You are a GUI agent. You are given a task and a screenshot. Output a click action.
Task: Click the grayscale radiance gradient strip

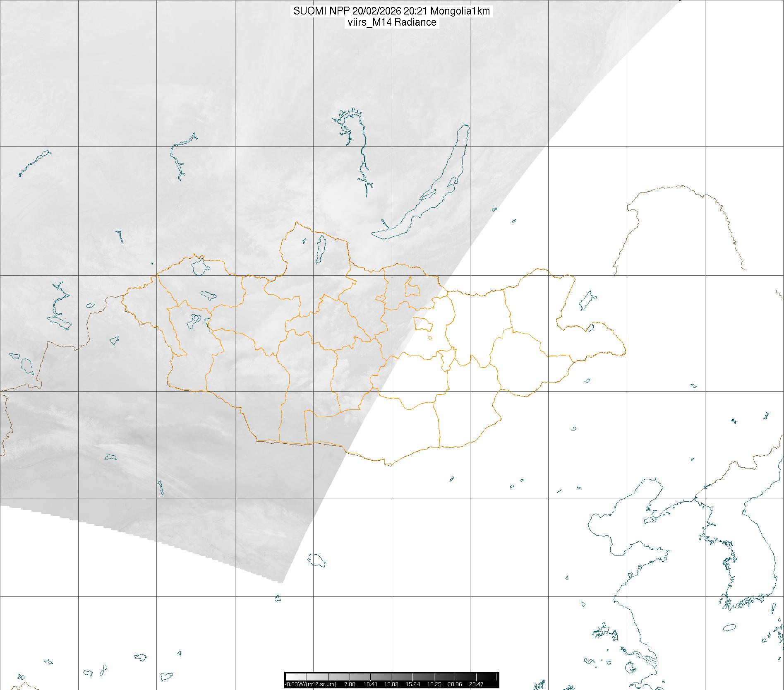tap(392, 677)
